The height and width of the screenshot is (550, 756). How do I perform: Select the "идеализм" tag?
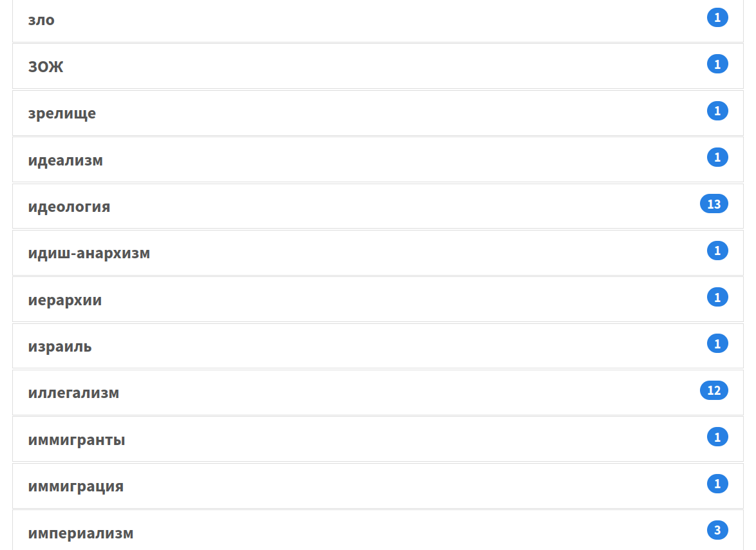click(x=65, y=160)
